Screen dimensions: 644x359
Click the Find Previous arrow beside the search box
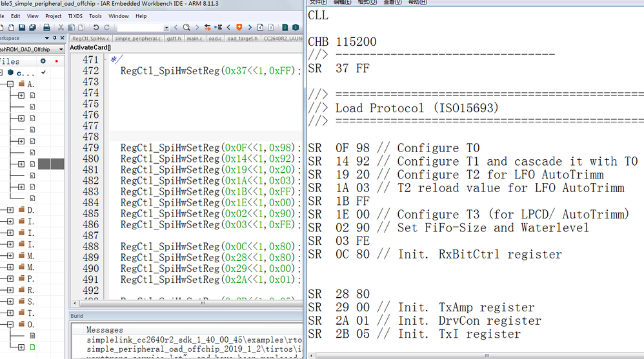click(176, 28)
